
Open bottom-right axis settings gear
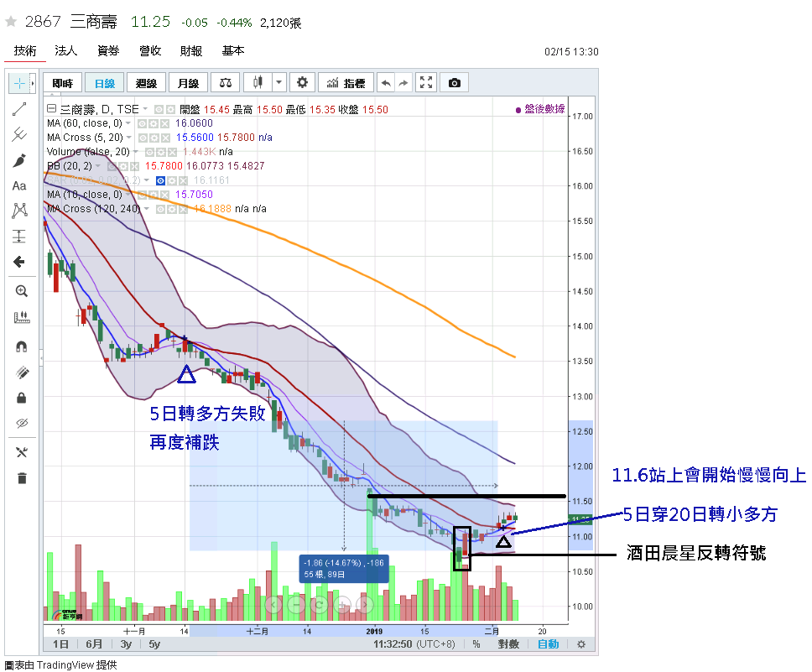pyautogui.click(x=581, y=644)
